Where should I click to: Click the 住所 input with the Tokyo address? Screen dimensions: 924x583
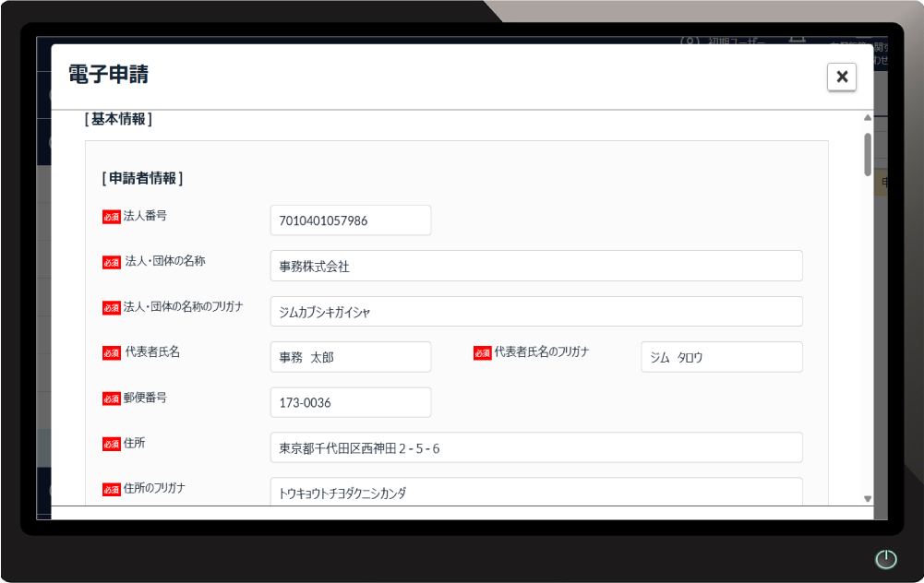click(534, 447)
